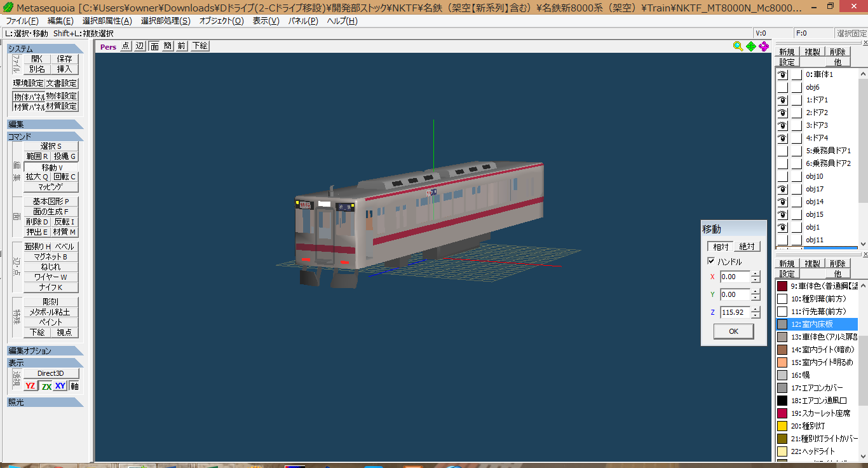Select the 4:ドア4 object row
The image size is (868, 468).
[817, 138]
